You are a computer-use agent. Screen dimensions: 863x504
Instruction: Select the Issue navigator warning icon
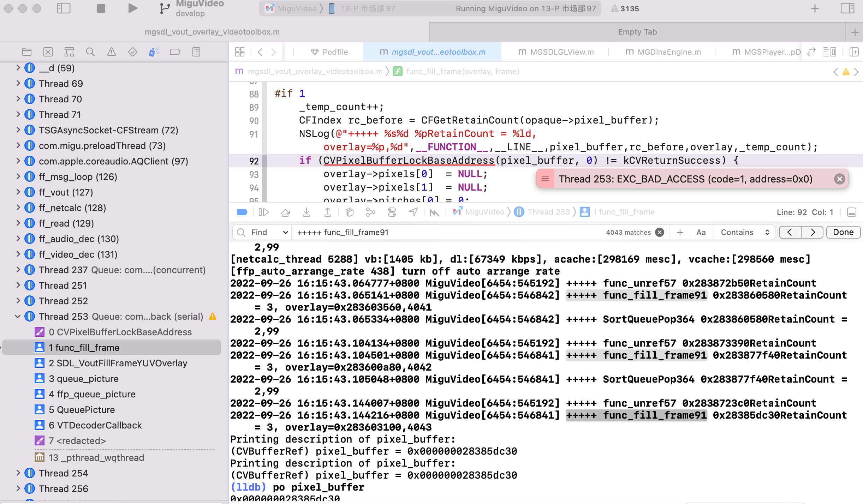pos(112,52)
